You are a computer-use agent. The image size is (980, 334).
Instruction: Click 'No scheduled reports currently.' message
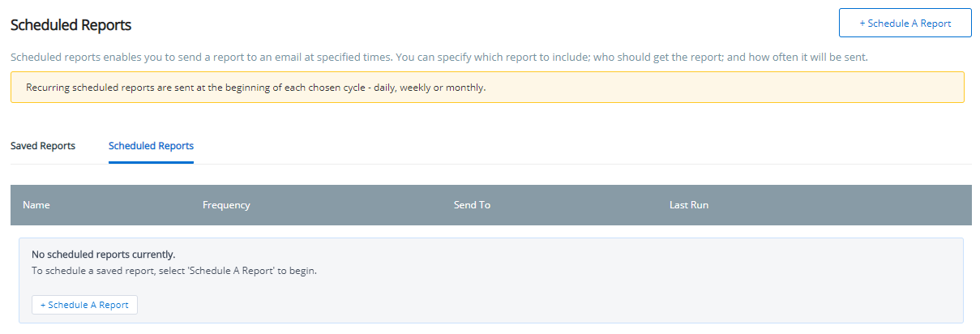point(103,255)
